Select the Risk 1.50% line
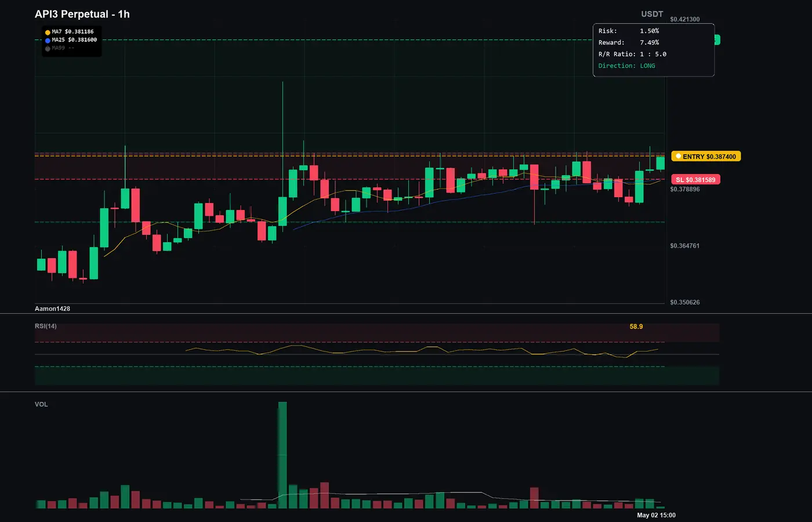Image resolution: width=812 pixels, height=522 pixels. click(629, 31)
